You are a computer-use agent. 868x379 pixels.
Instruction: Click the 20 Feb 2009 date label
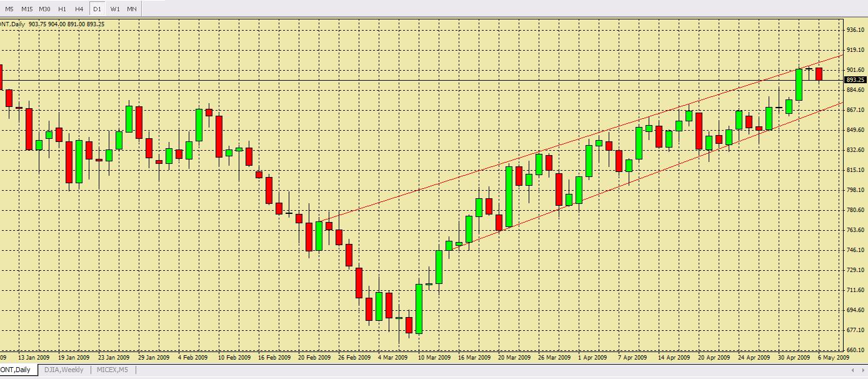[314, 358]
